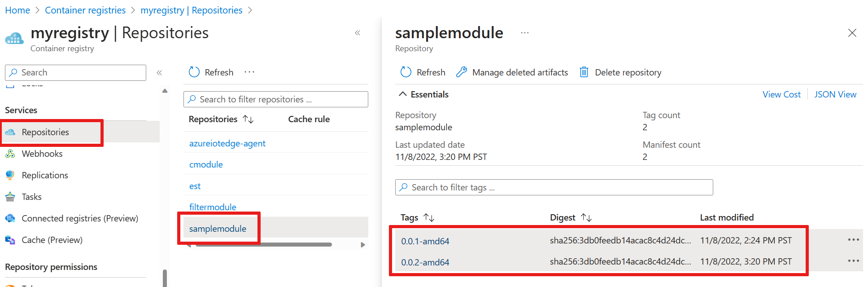This screenshot has width=868, height=287.
Task: Open Replications in the Services menu
Action: point(45,175)
